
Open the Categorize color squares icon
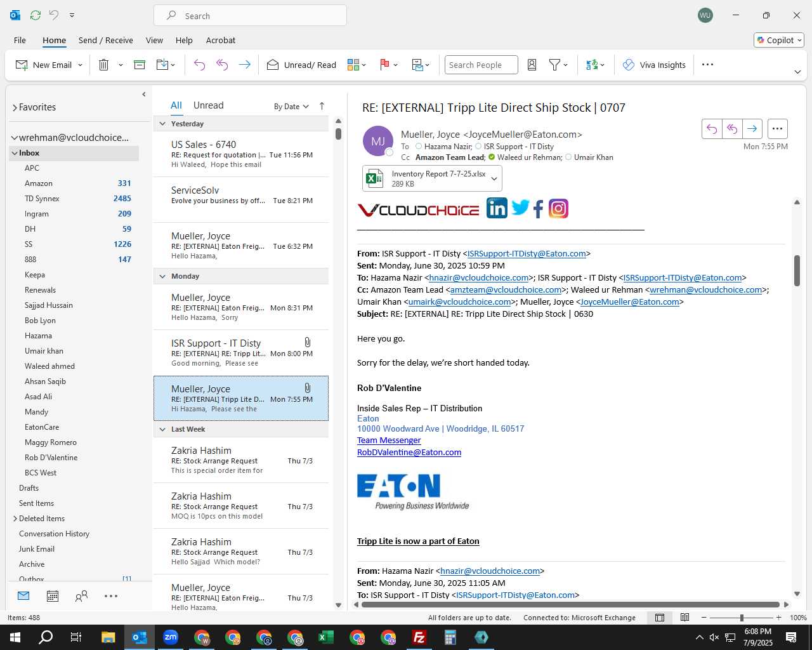coord(353,65)
